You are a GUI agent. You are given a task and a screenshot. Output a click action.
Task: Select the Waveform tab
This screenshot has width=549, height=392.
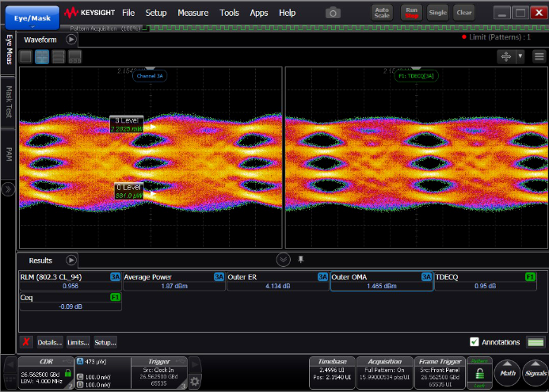(x=40, y=40)
